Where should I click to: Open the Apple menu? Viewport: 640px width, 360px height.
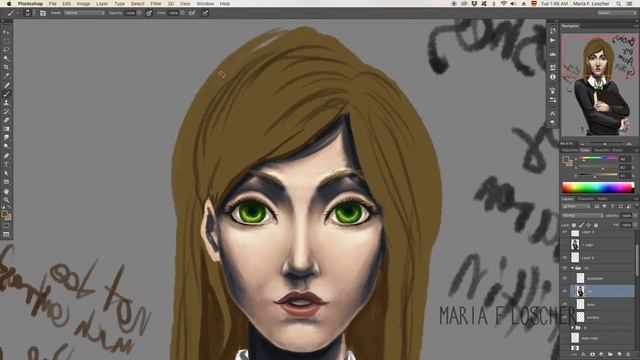[9, 4]
